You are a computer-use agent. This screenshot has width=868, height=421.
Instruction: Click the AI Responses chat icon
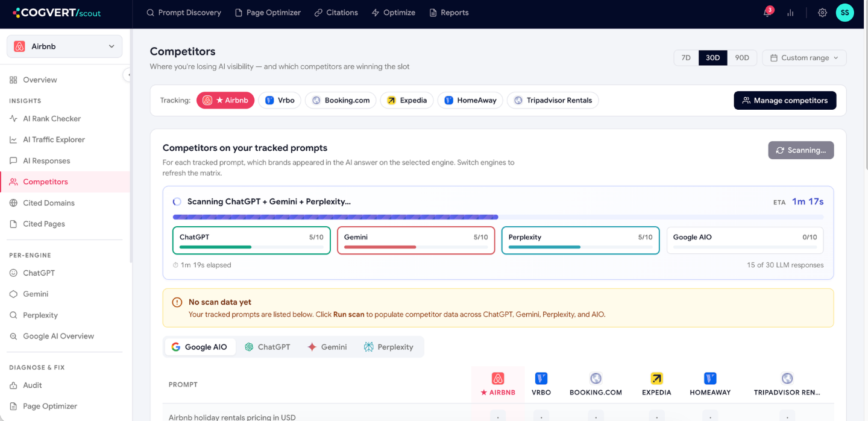pos(13,160)
